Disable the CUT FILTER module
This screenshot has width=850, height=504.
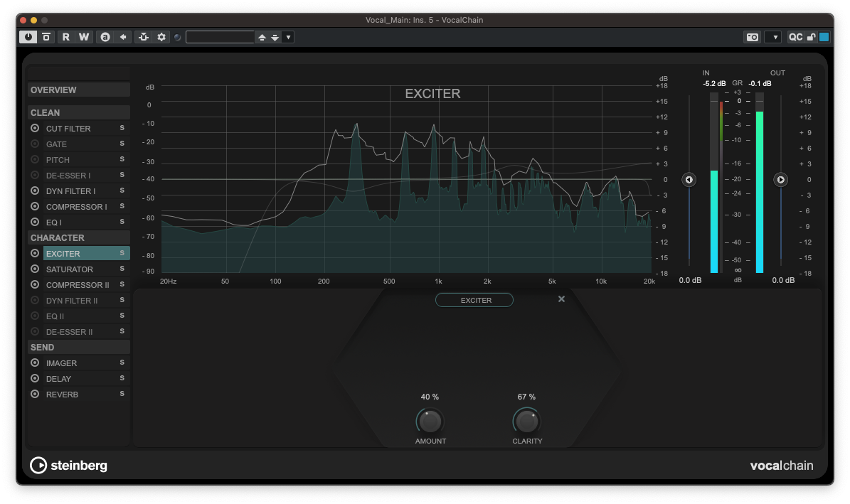[35, 129]
